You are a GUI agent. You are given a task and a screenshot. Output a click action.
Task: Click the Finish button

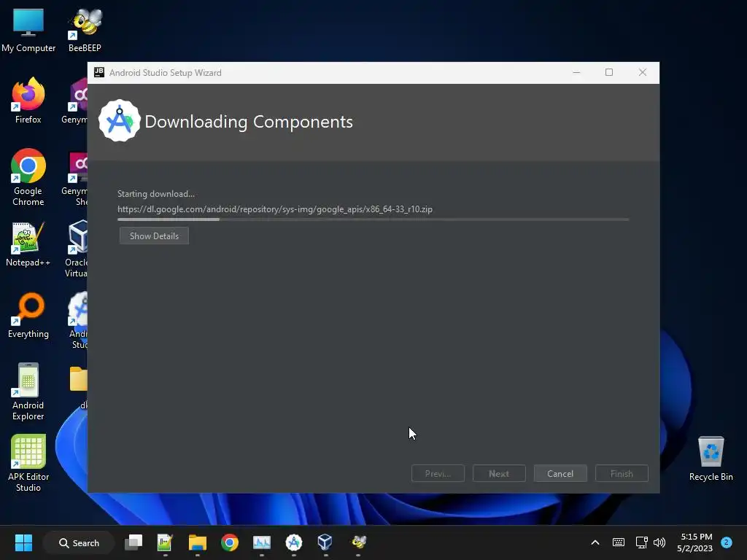(x=622, y=473)
